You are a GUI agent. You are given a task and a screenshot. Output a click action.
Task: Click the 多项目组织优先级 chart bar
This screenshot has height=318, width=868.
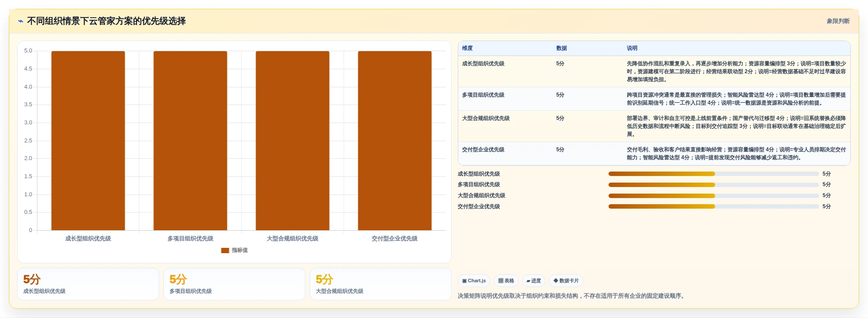pyautogui.click(x=190, y=141)
